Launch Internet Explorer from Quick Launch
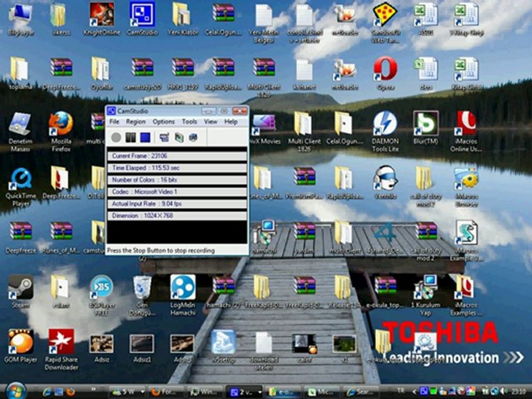Viewport: 532px width, 399px height. [47, 391]
